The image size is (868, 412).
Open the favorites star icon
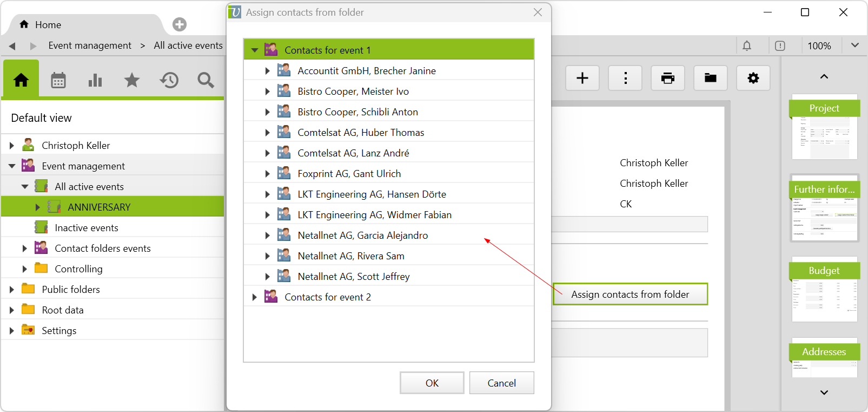(x=132, y=80)
